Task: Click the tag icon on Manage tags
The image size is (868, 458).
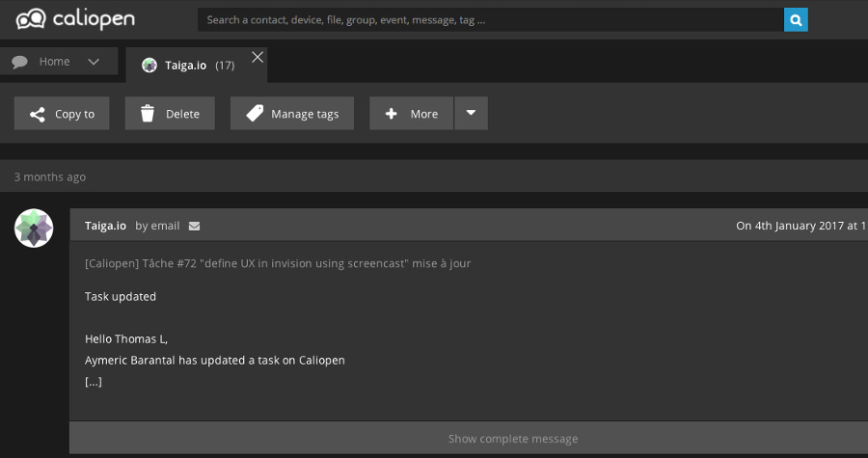Action: (255, 114)
